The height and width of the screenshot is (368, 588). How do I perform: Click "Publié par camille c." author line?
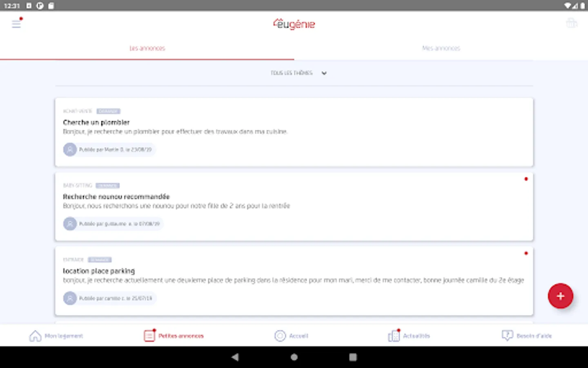(x=116, y=298)
